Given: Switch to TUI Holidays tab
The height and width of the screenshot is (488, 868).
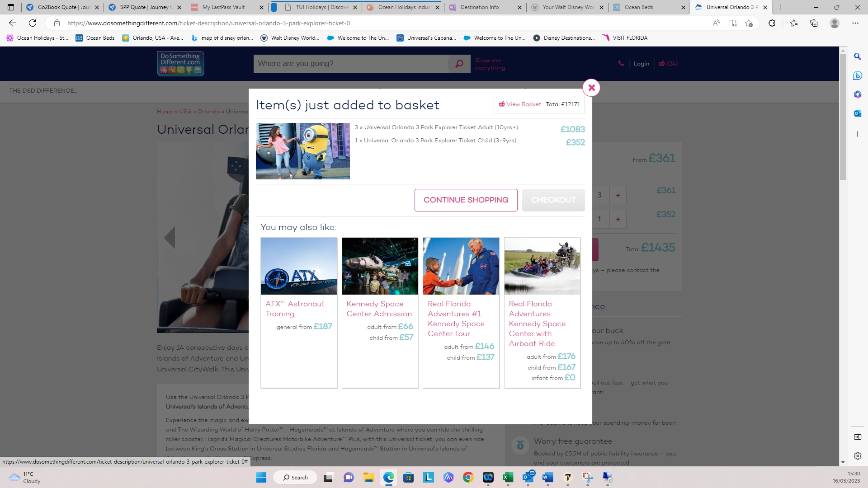Looking at the screenshot, I should (x=321, y=7).
